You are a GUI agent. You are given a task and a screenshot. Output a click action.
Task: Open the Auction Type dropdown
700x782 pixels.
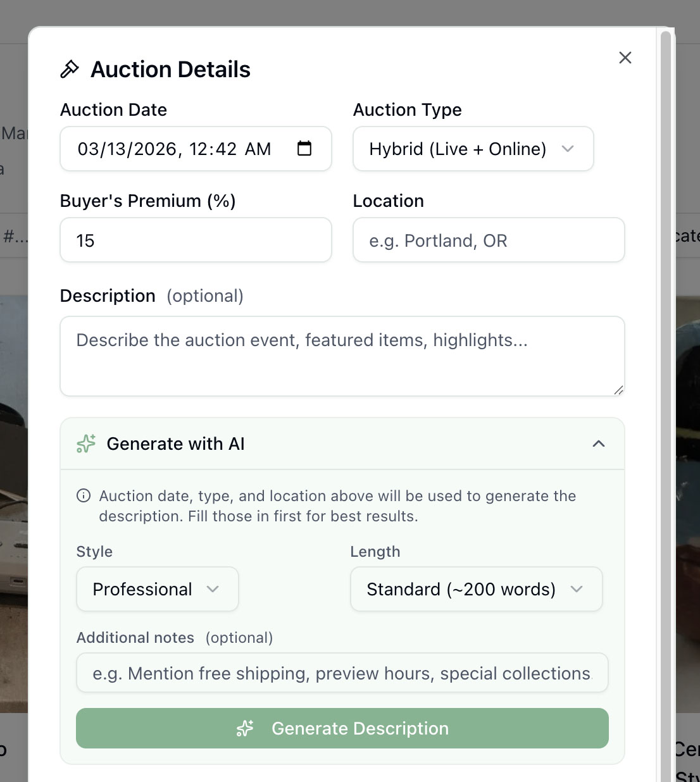pos(473,149)
